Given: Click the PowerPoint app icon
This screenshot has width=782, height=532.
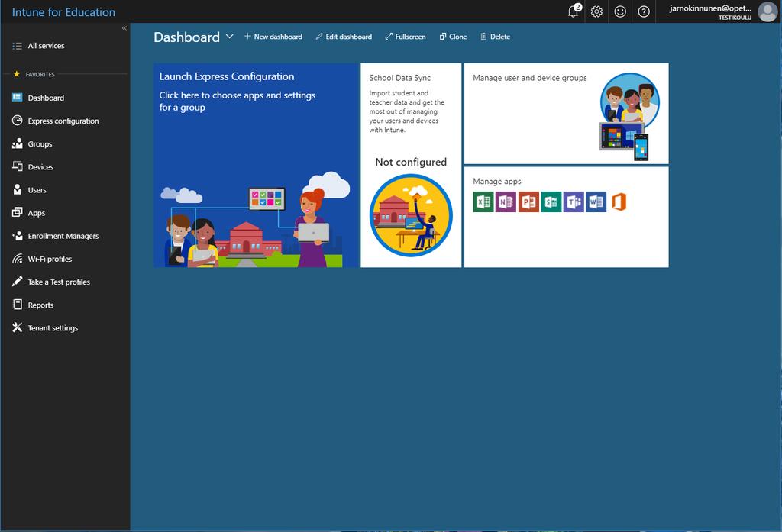Looking at the screenshot, I should [x=528, y=202].
